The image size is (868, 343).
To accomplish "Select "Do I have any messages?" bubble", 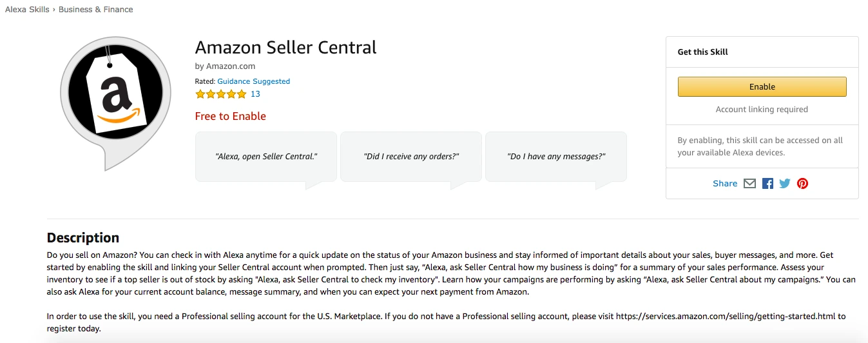I will click(x=556, y=157).
